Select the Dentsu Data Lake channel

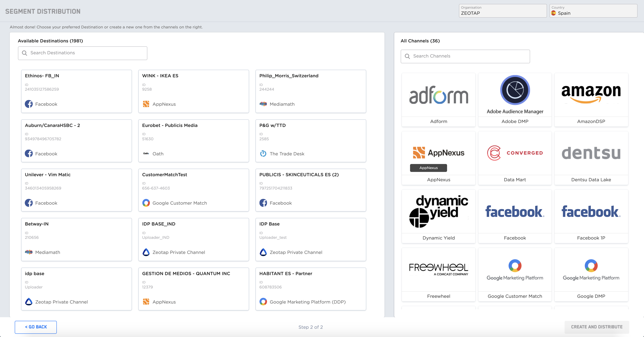point(591,158)
